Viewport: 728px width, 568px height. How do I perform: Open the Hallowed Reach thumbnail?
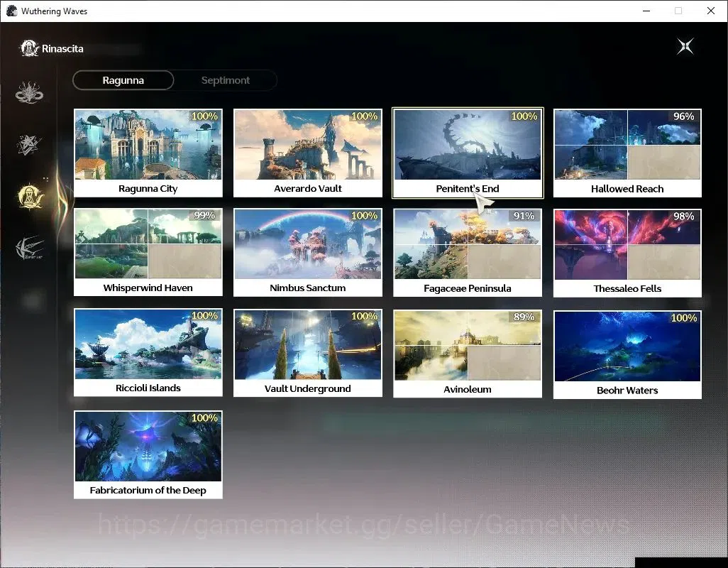(627, 144)
